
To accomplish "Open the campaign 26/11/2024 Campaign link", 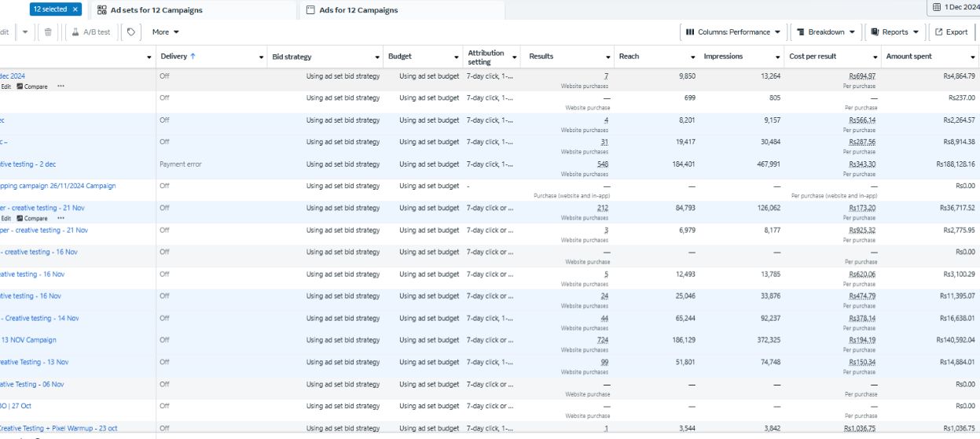I will pyautogui.click(x=58, y=186).
